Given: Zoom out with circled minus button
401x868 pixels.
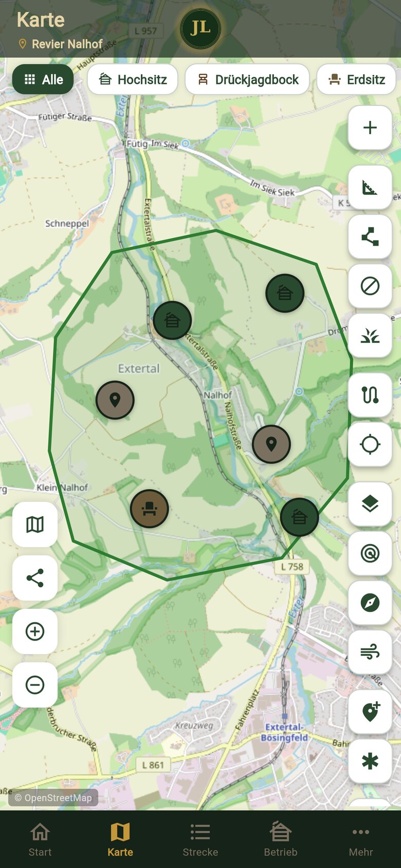Looking at the screenshot, I should pyautogui.click(x=35, y=685).
